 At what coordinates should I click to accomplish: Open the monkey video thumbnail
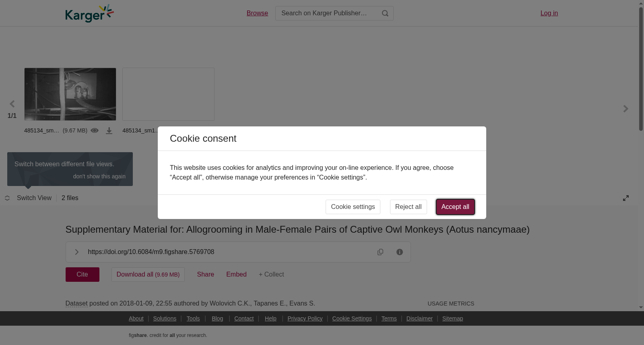[x=70, y=94]
